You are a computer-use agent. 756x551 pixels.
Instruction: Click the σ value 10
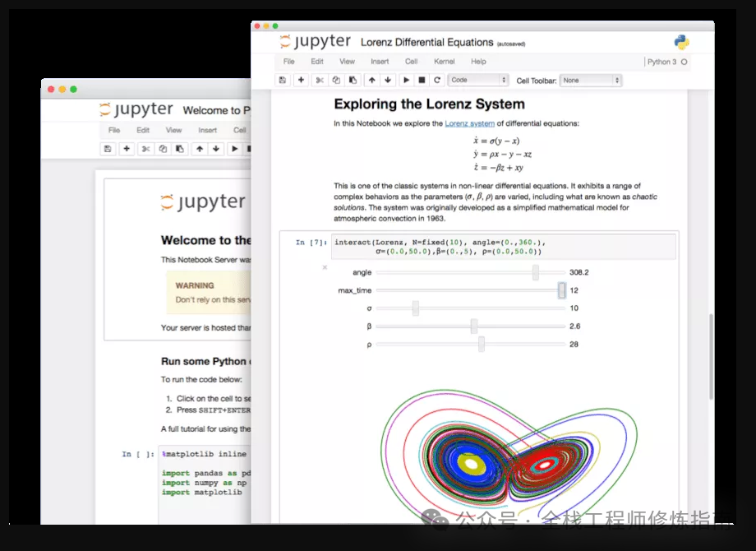point(574,308)
